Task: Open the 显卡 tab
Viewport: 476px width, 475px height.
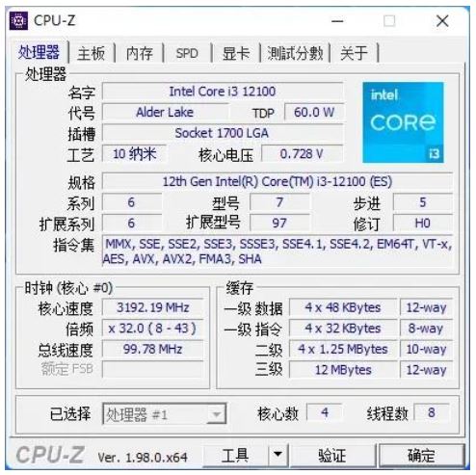Action: point(236,53)
